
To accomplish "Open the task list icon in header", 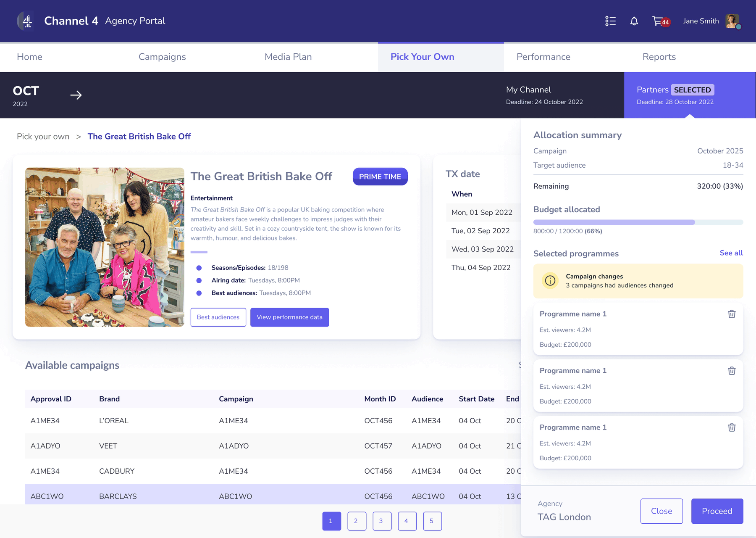I will [x=610, y=21].
